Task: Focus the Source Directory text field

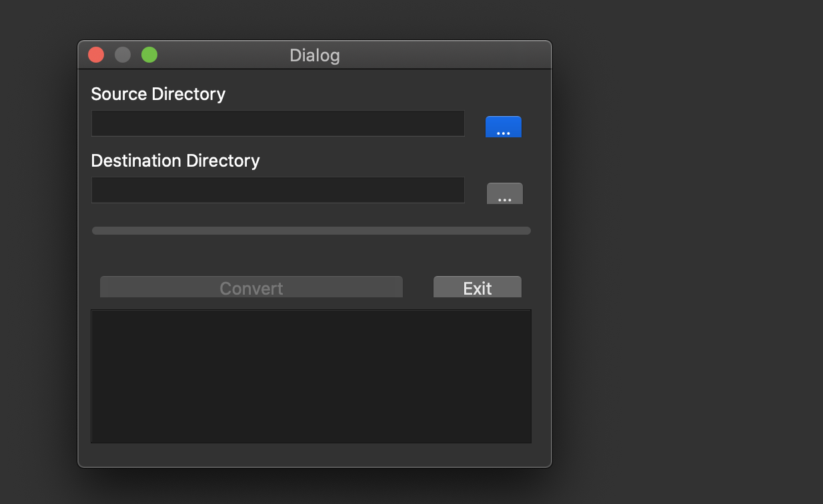Action: pyautogui.click(x=277, y=123)
